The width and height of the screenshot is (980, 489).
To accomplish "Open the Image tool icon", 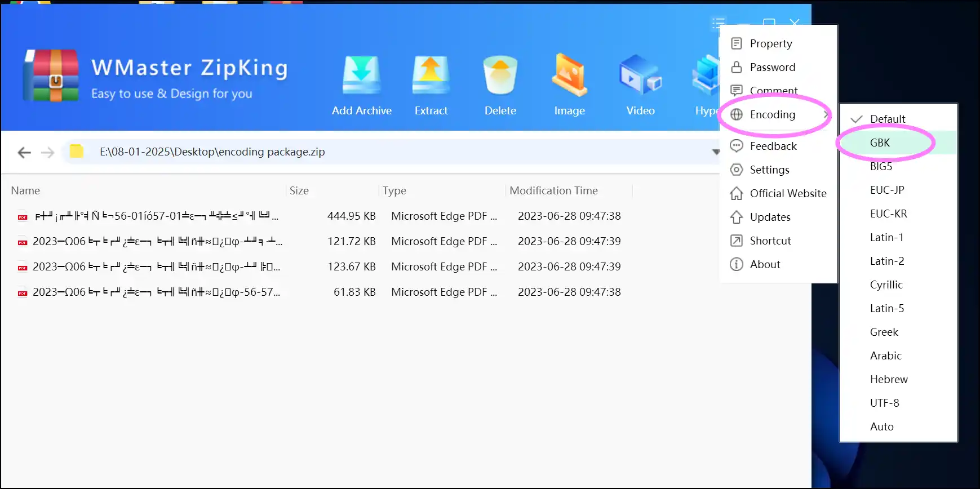I will pyautogui.click(x=569, y=75).
